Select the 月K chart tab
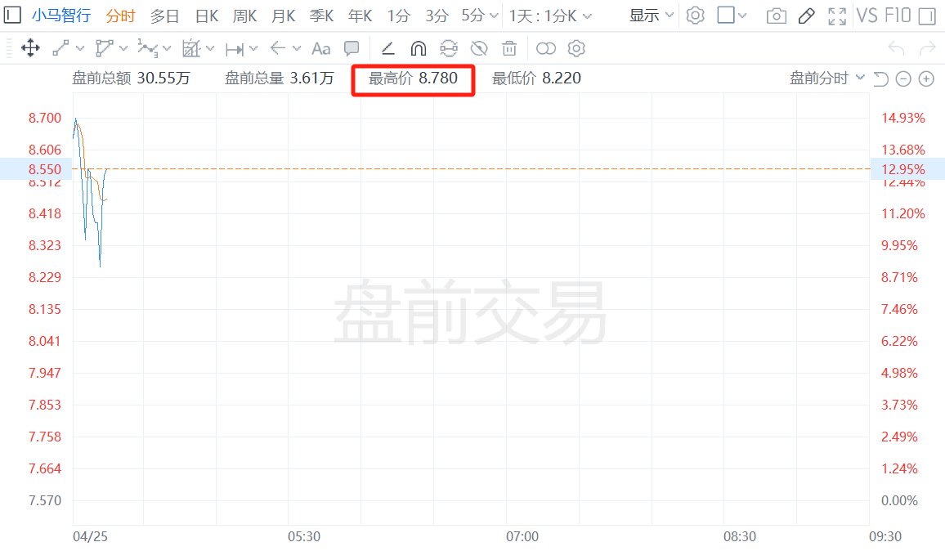 click(284, 16)
